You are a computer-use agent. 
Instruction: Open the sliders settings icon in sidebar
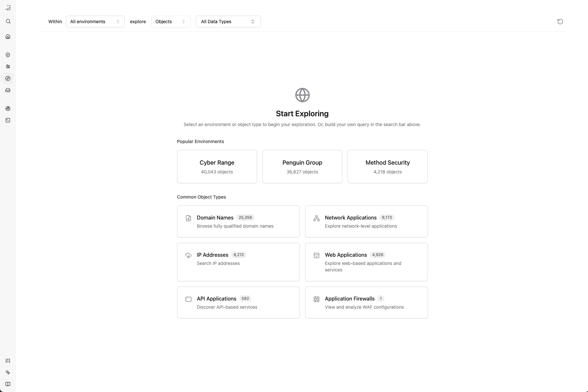[8, 361]
